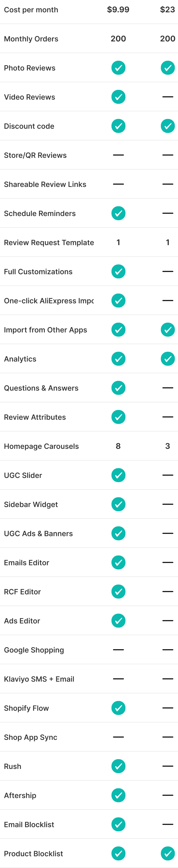
Task: Click the Review Attributes checkmark
Action: 118,417
